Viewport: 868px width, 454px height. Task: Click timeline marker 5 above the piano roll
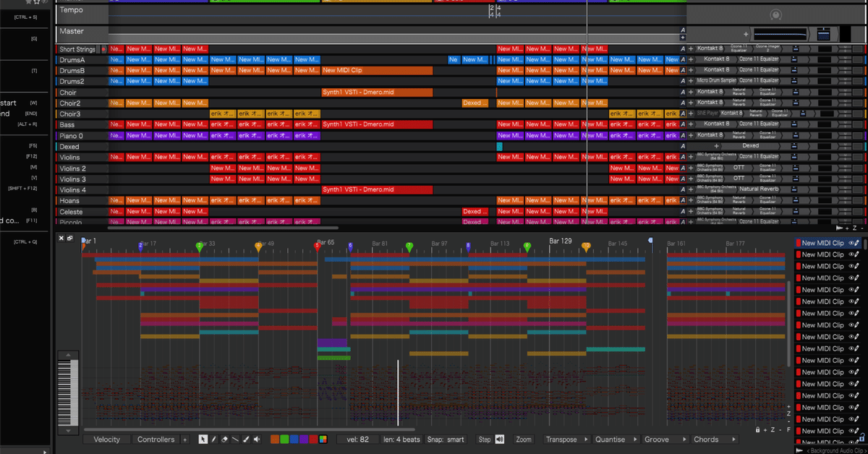[x=316, y=246]
